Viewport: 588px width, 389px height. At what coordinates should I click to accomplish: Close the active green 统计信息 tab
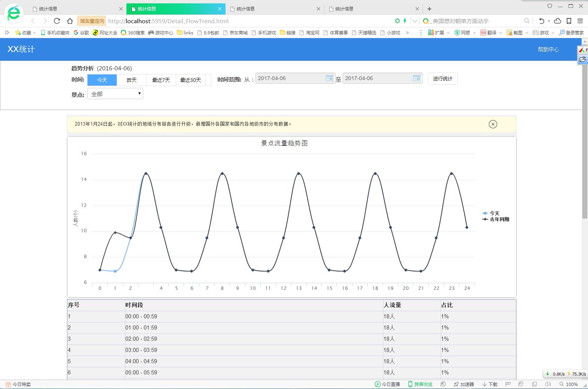click(x=220, y=9)
